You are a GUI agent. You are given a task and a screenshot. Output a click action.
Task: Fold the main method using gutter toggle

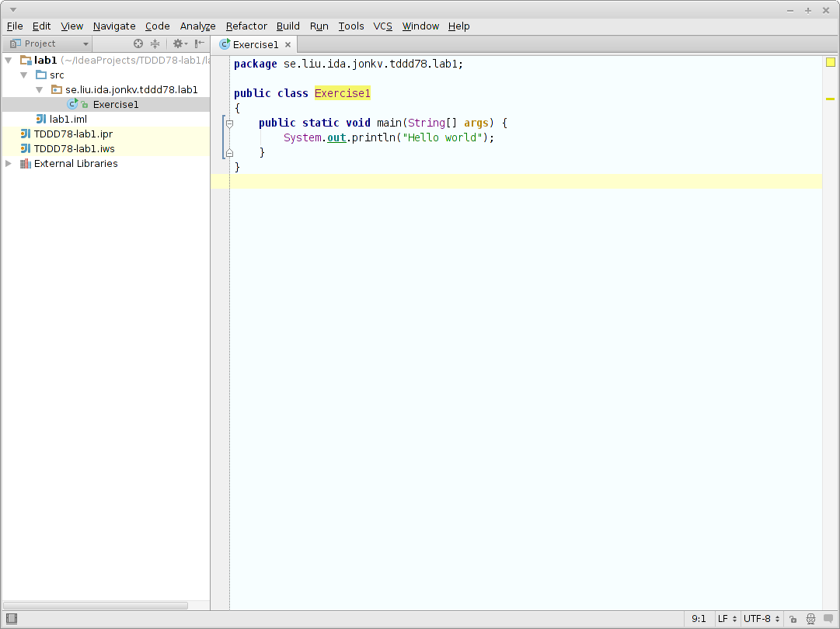coord(229,123)
